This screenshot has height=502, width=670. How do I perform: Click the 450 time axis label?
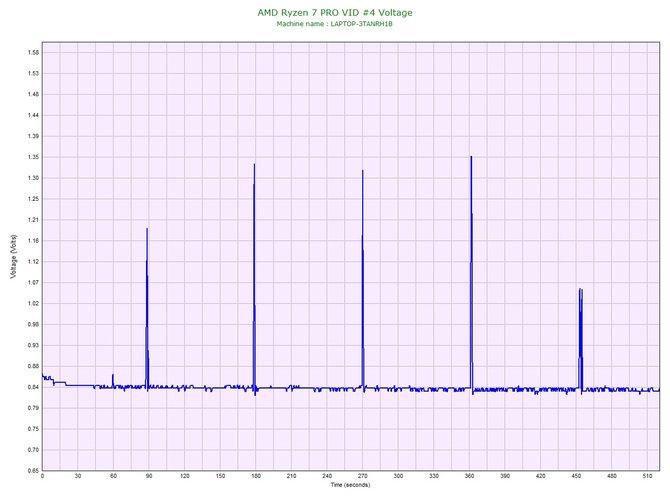click(x=576, y=476)
